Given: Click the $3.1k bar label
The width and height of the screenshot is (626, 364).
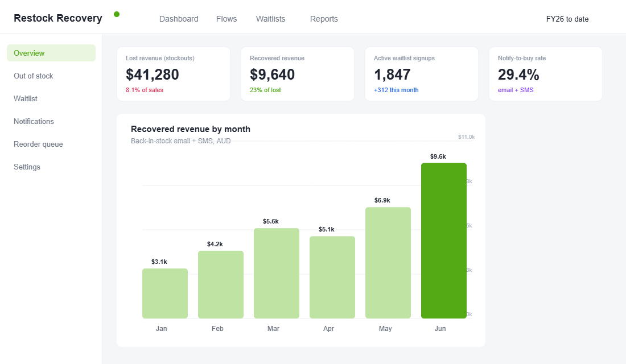Looking at the screenshot, I should tap(159, 262).
